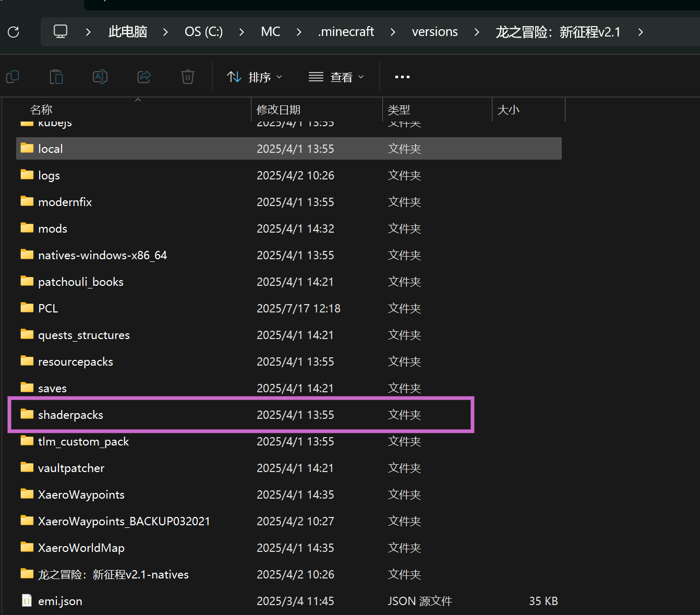Click emi.json type JSON 源文件
The image size is (700, 615).
pyautogui.click(x=420, y=601)
